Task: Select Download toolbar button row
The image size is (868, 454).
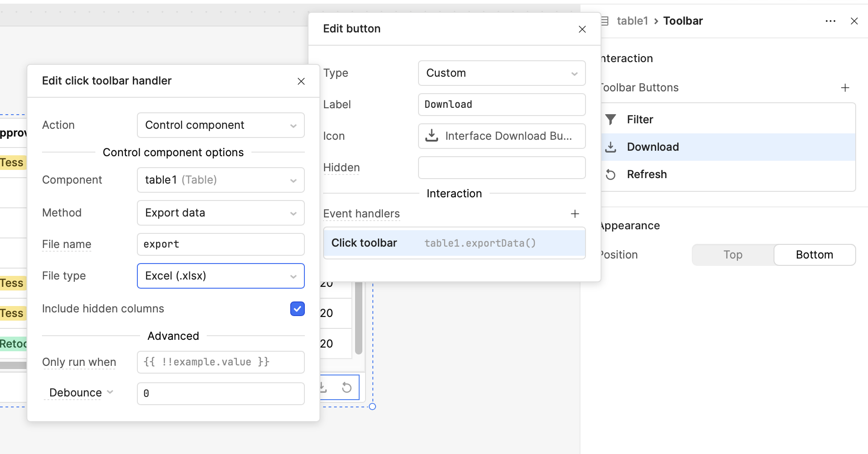Action: pos(728,147)
